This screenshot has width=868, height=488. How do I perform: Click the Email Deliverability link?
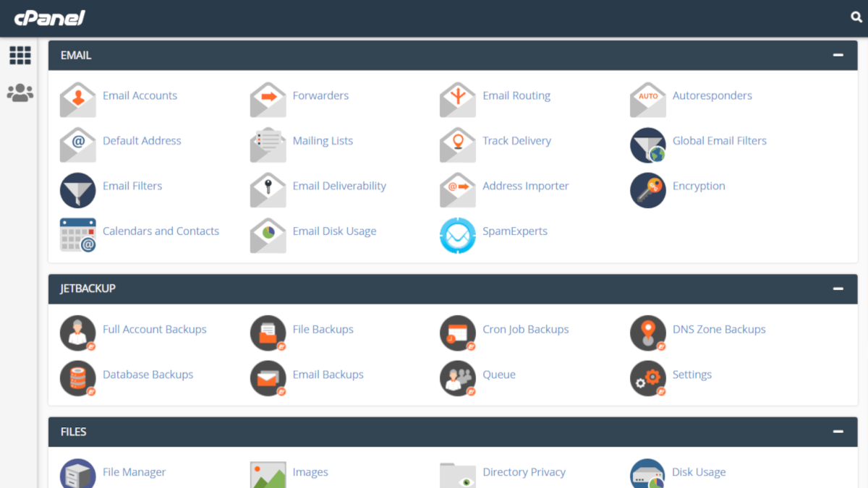339,186
